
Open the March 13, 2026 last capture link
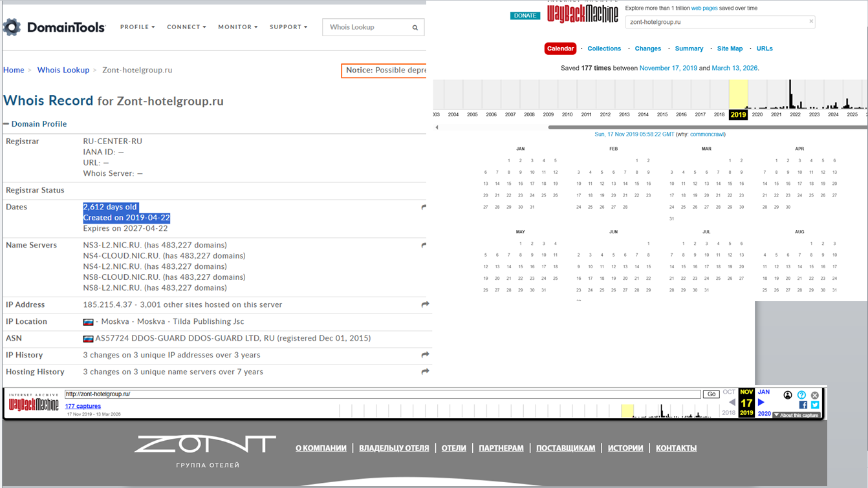point(735,68)
